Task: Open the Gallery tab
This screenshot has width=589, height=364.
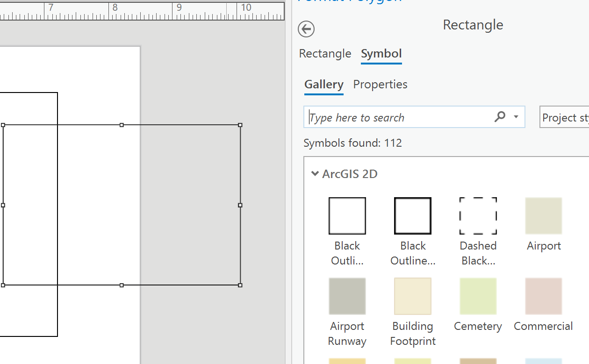Action: click(x=324, y=85)
